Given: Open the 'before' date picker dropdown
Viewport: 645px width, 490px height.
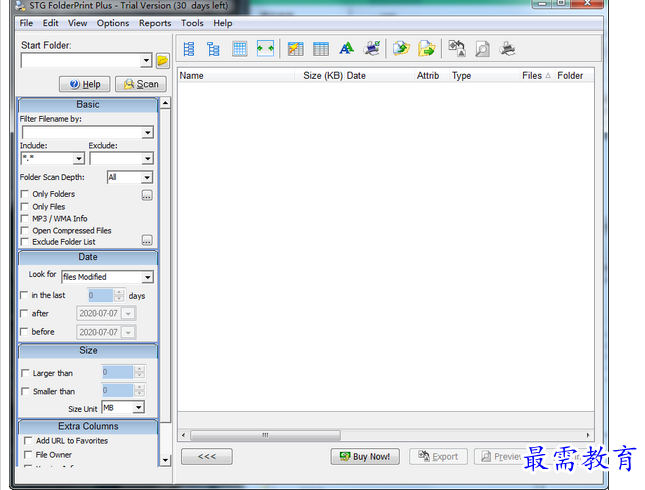Looking at the screenshot, I should click(x=128, y=332).
